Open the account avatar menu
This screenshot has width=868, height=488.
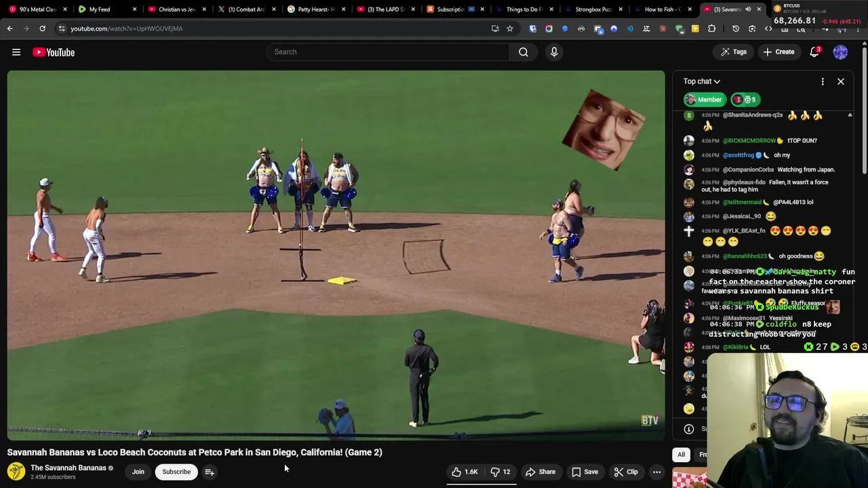click(x=840, y=52)
